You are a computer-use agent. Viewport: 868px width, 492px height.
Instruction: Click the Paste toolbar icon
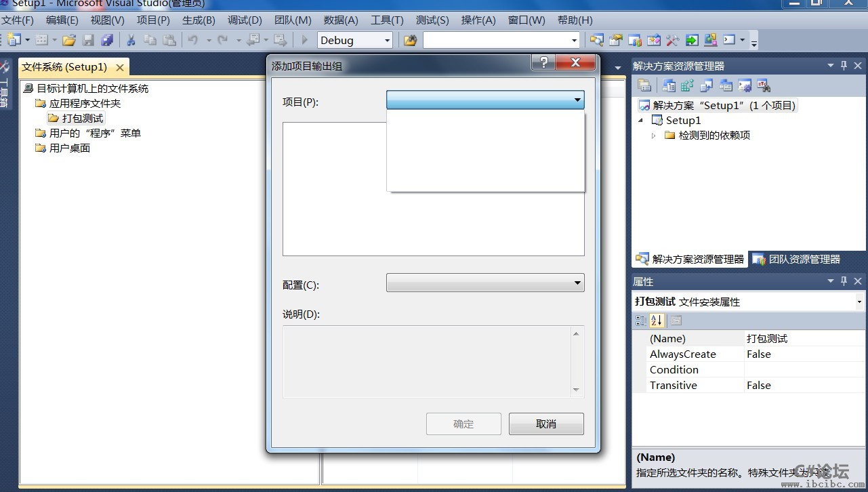(169, 41)
